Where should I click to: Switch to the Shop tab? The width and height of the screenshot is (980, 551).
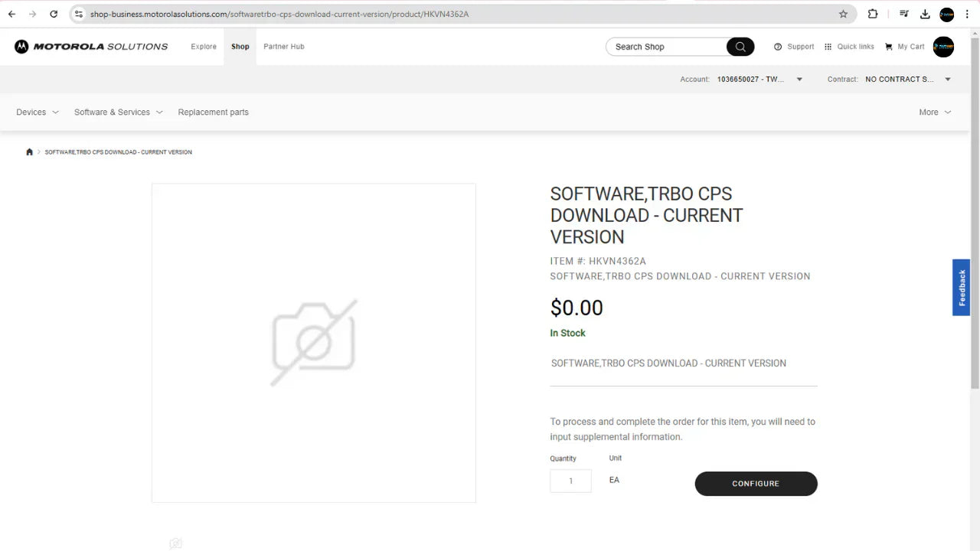pos(240,47)
